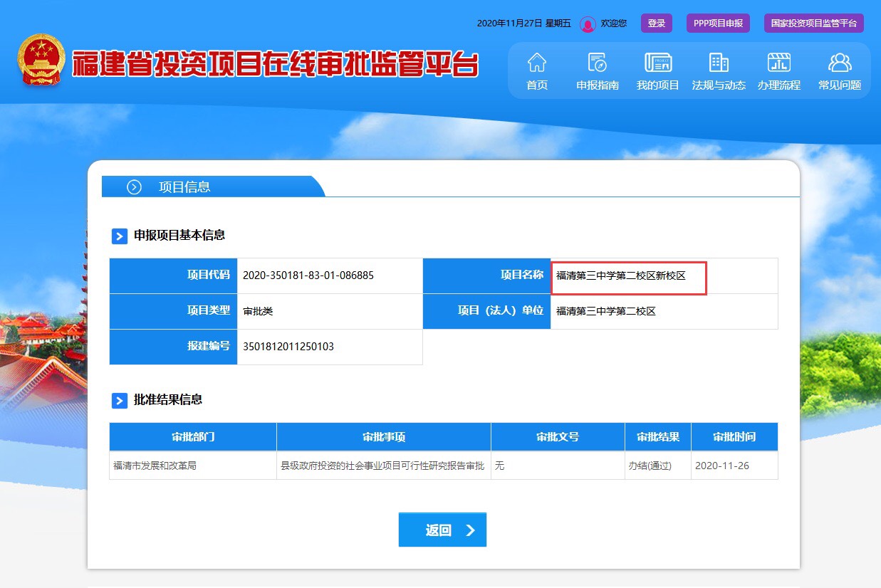Viewport: 881px width, 588px height.
Task: Click the 项目类型 label cell
Action: point(174,311)
